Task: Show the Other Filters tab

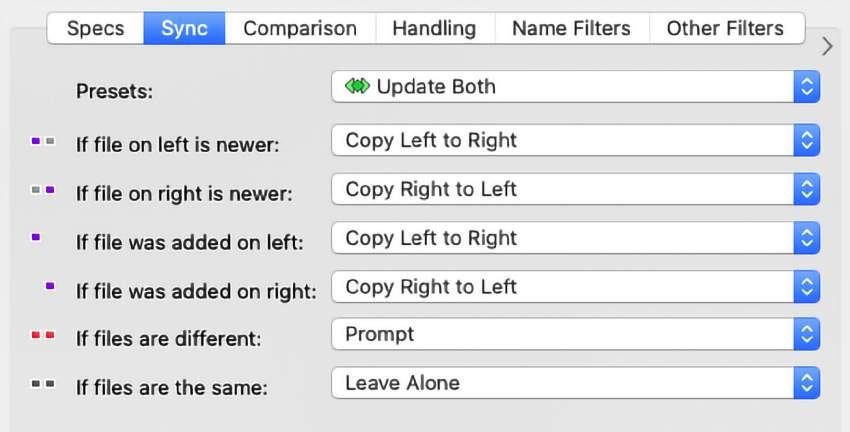Action: tap(726, 28)
